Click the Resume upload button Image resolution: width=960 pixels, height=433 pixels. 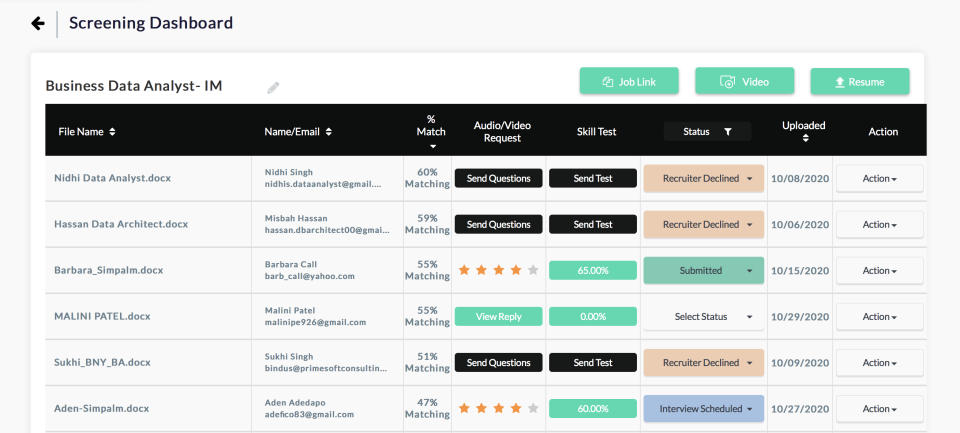tap(859, 82)
